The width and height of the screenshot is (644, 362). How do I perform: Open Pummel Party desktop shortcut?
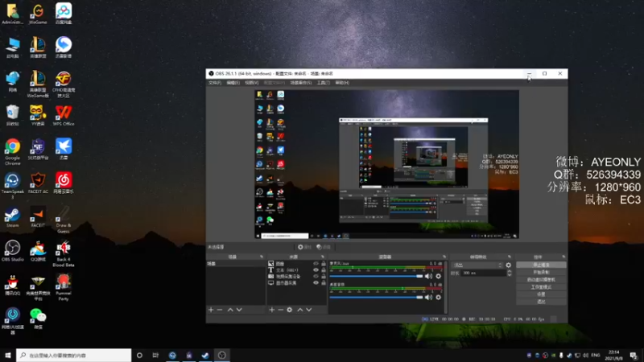pos(64,287)
